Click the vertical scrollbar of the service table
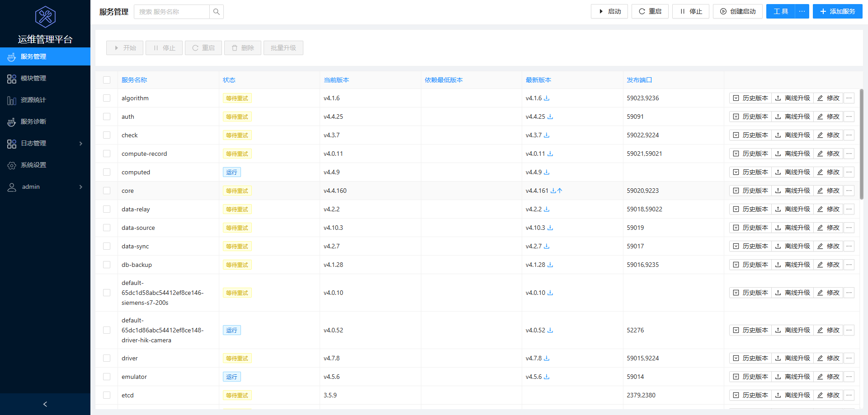The width and height of the screenshot is (868, 415). click(x=861, y=145)
